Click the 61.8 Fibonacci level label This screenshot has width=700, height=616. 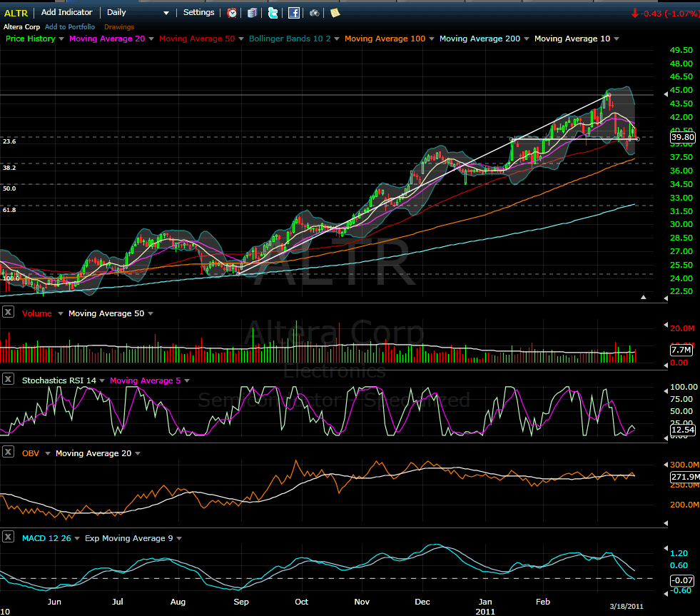[x=9, y=210]
